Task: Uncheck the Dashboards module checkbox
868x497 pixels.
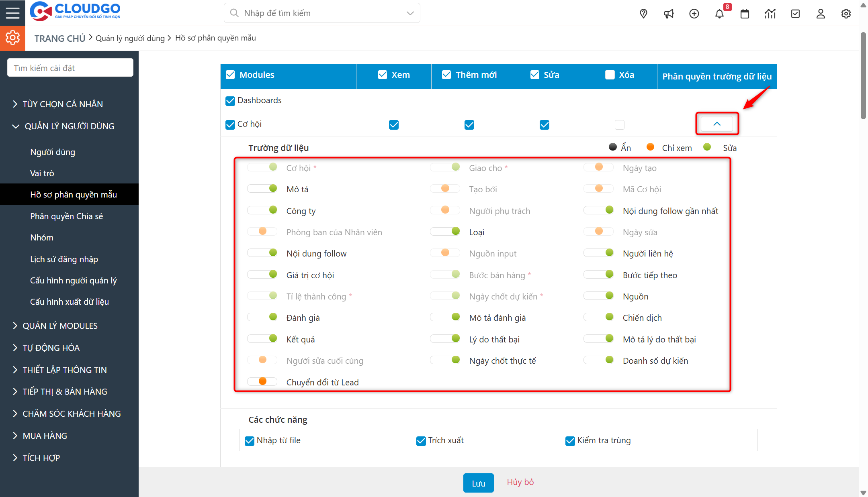Action: (230, 101)
